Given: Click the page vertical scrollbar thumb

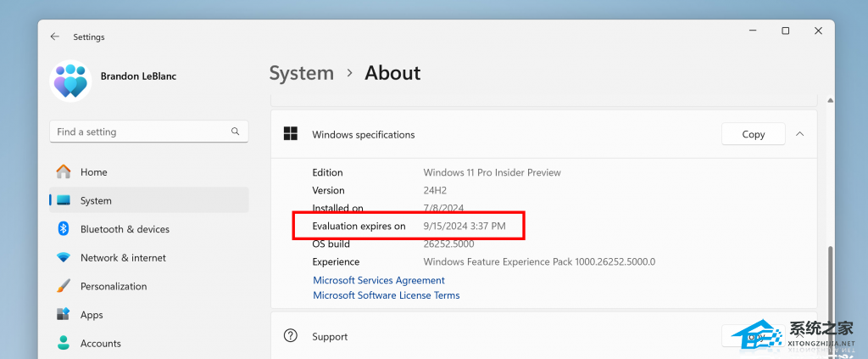Looking at the screenshot, I should tap(830, 301).
